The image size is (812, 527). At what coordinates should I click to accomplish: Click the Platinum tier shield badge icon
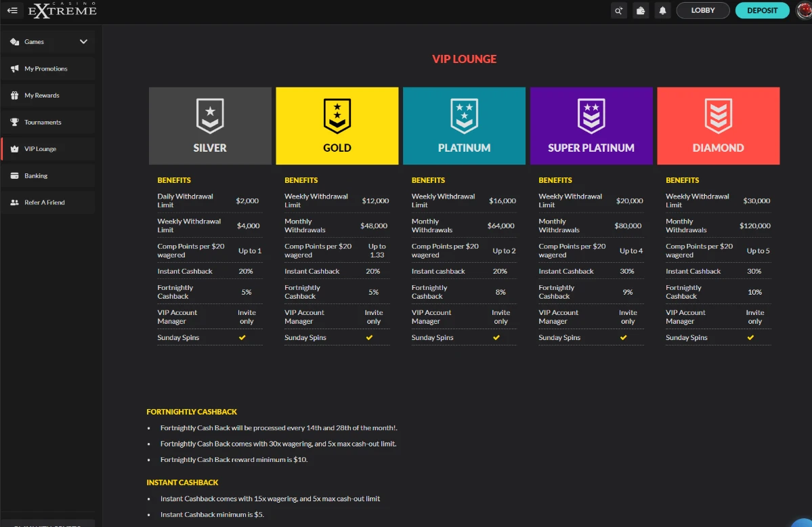click(464, 116)
